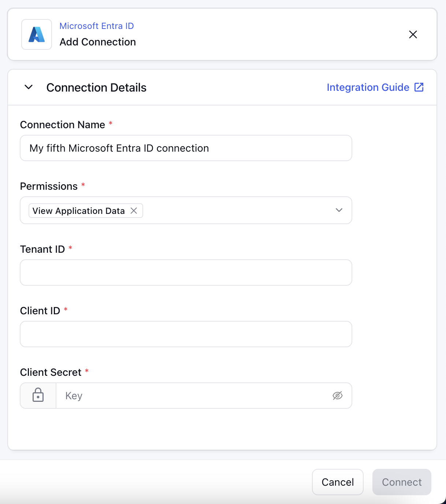Open the Microsoft Entra ID breadcrumb link
This screenshot has height=504, width=446.
[x=97, y=26]
